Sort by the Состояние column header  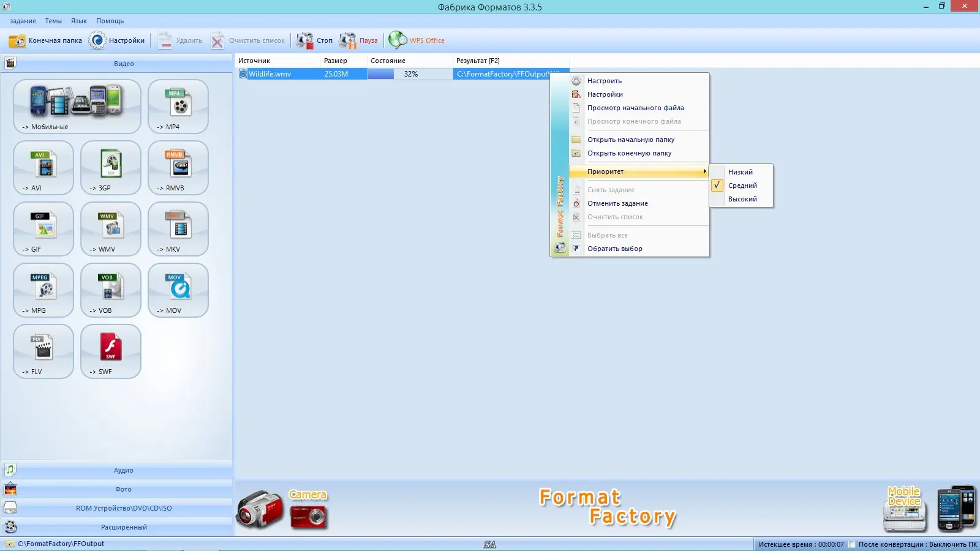point(410,61)
